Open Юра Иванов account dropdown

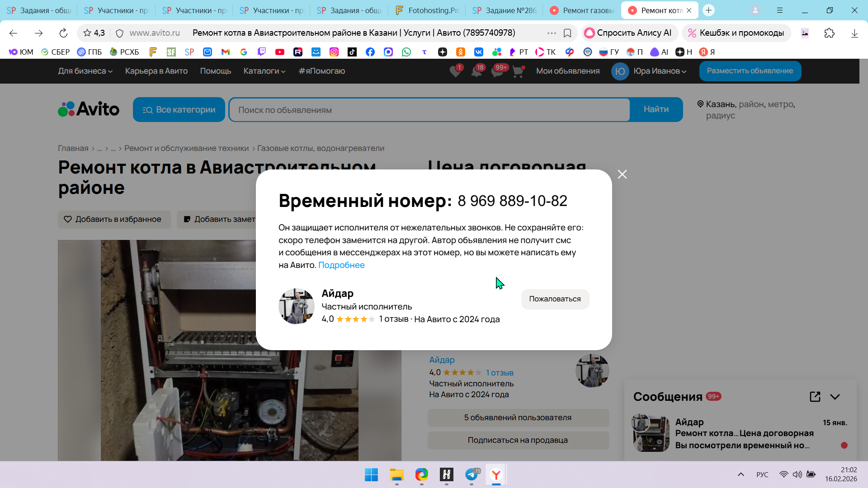[659, 71]
